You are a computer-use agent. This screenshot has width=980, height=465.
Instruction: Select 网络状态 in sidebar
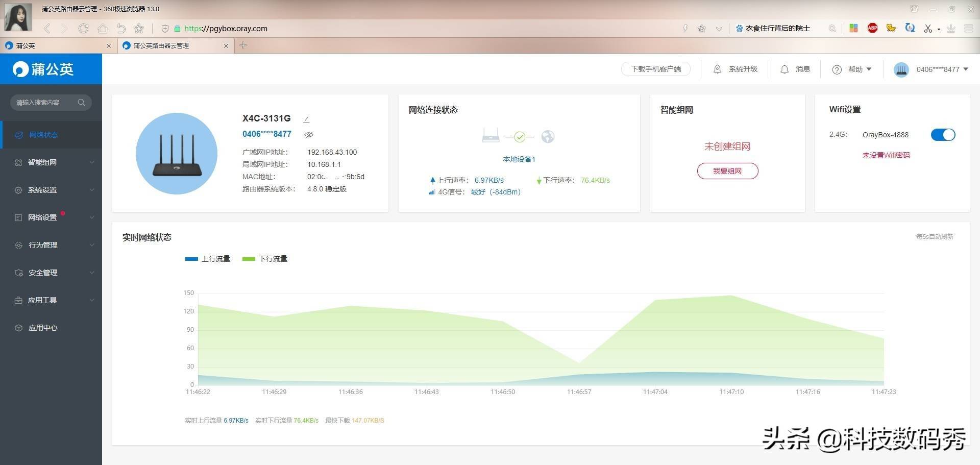click(51, 135)
